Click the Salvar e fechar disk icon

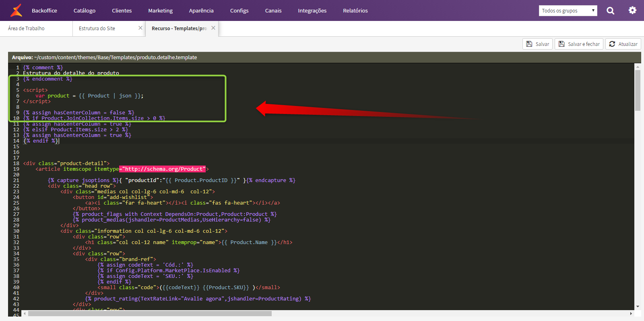(x=561, y=44)
